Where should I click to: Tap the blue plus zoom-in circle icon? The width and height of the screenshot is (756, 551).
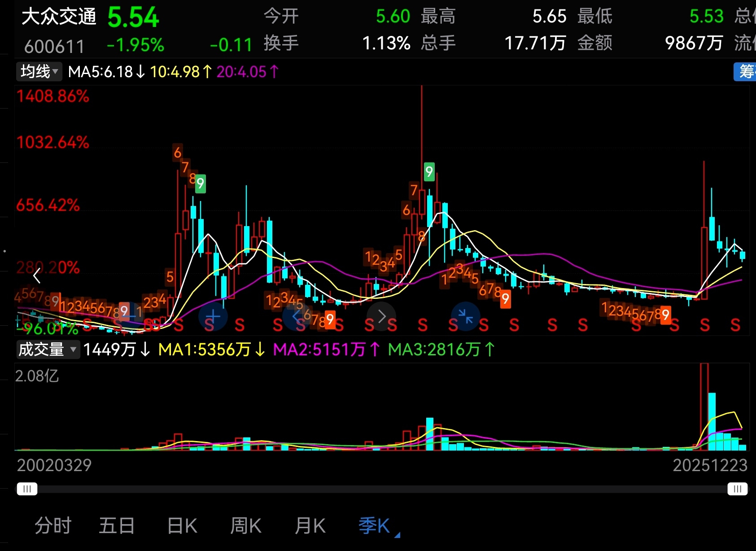pyautogui.click(x=213, y=316)
